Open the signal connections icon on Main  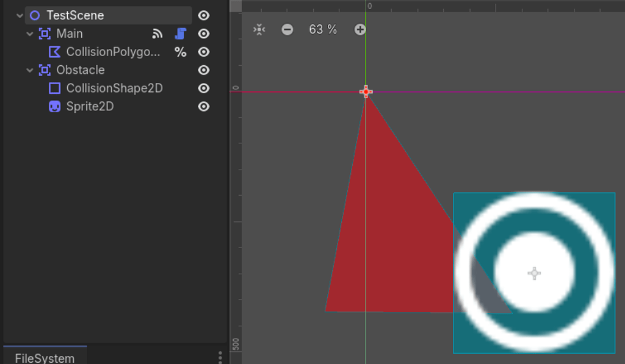pyautogui.click(x=157, y=34)
